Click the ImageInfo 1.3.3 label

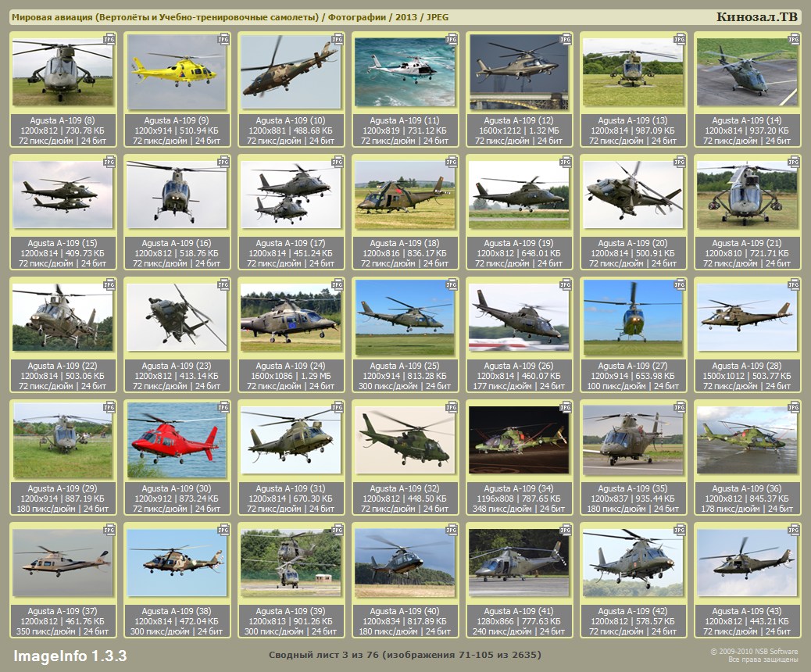coord(70,655)
